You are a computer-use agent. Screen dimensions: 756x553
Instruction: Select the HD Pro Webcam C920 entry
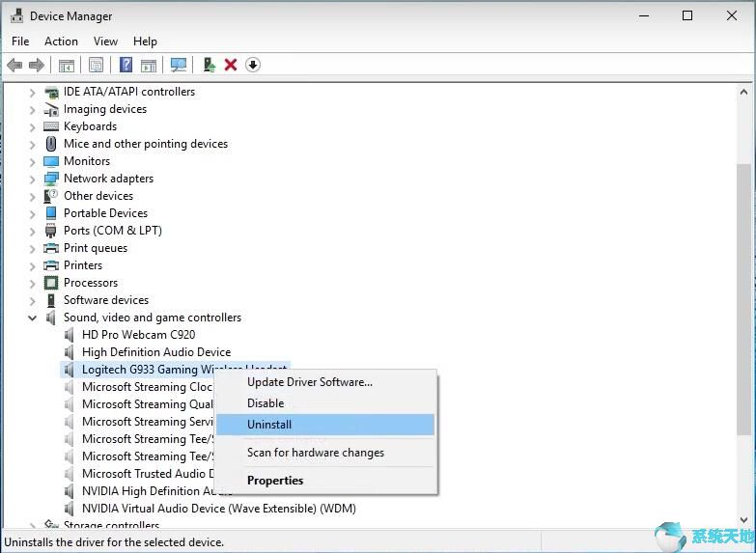138,335
